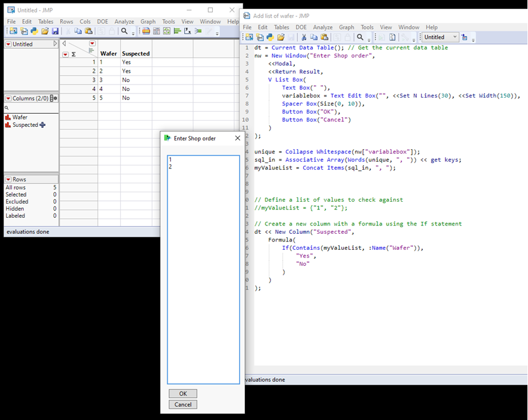Click Suspected column header

click(x=136, y=54)
